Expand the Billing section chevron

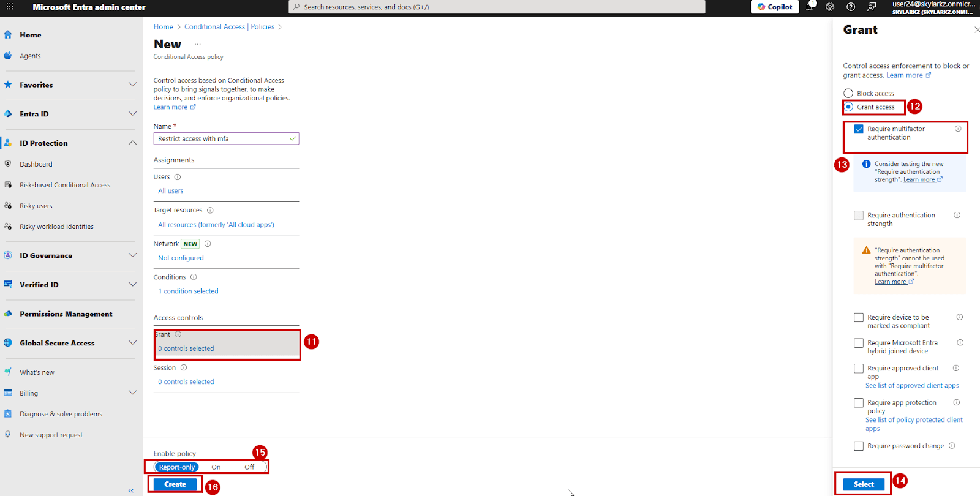tap(132, 393)
